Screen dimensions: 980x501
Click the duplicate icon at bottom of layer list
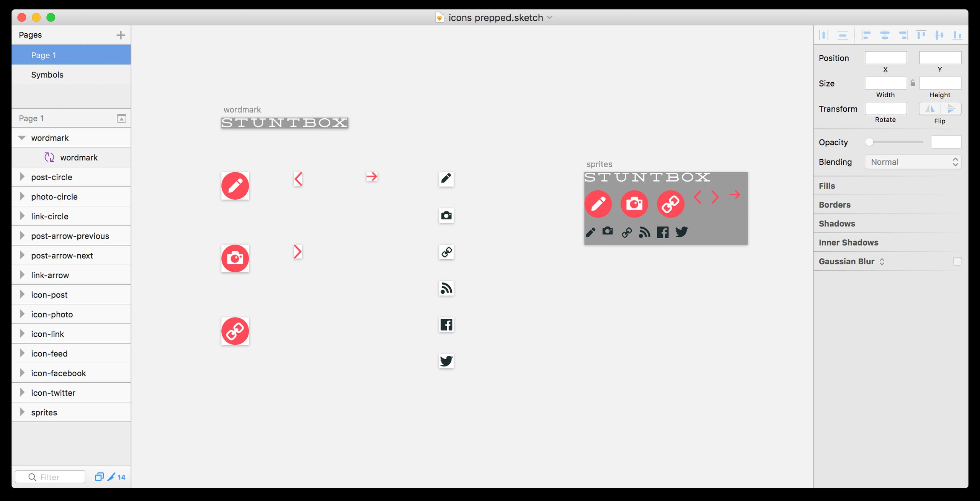point(100,476)
